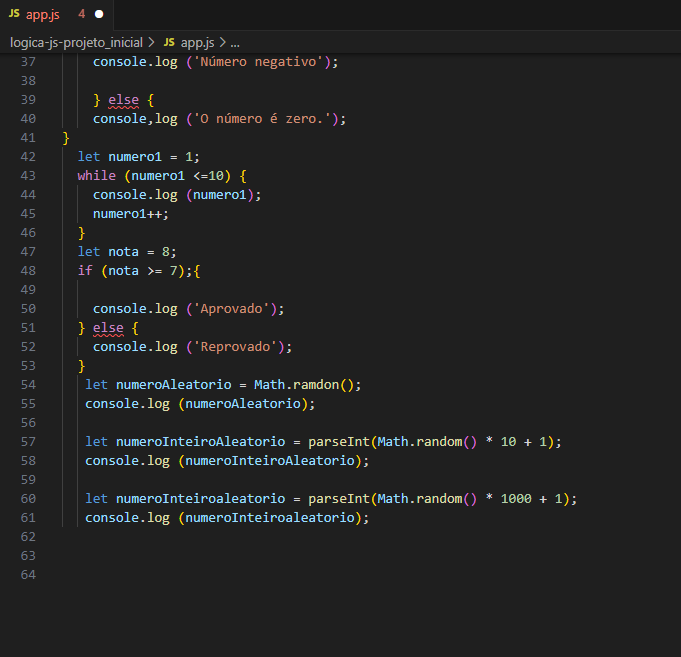Open app.js breadcrumb item
The image size is (681, 657).
[x=197, y=43]
